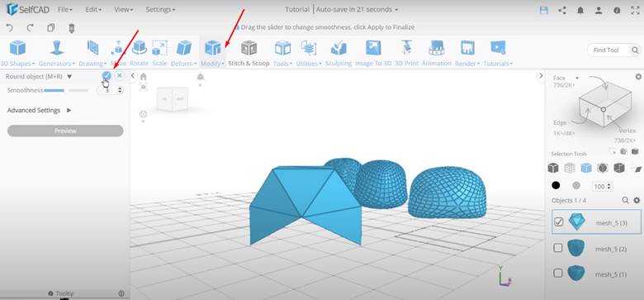The width and height of the screenshot is (644, 300).
Task: Check the mesh_5 (1) object checkbox
Action: (558, 273)
